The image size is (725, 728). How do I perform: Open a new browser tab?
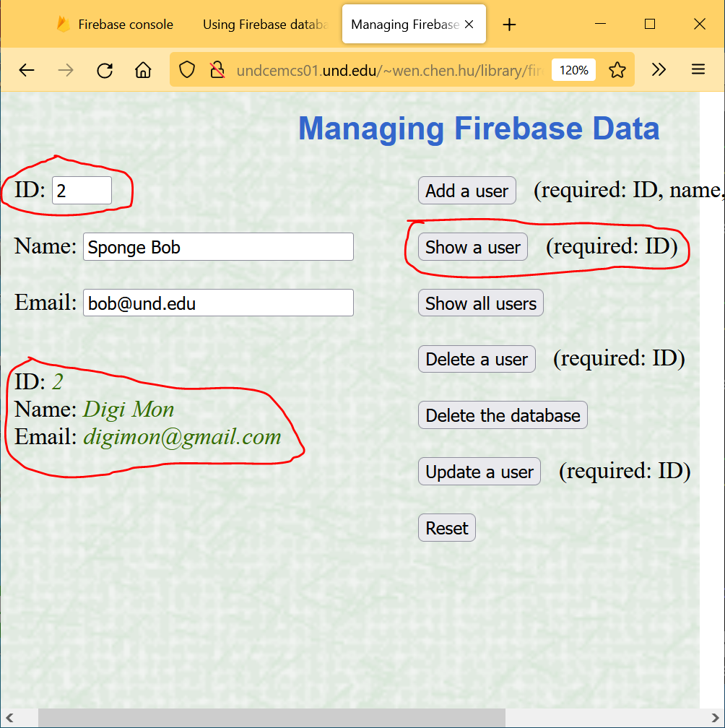pyautogui.click(x=509, y=25)
